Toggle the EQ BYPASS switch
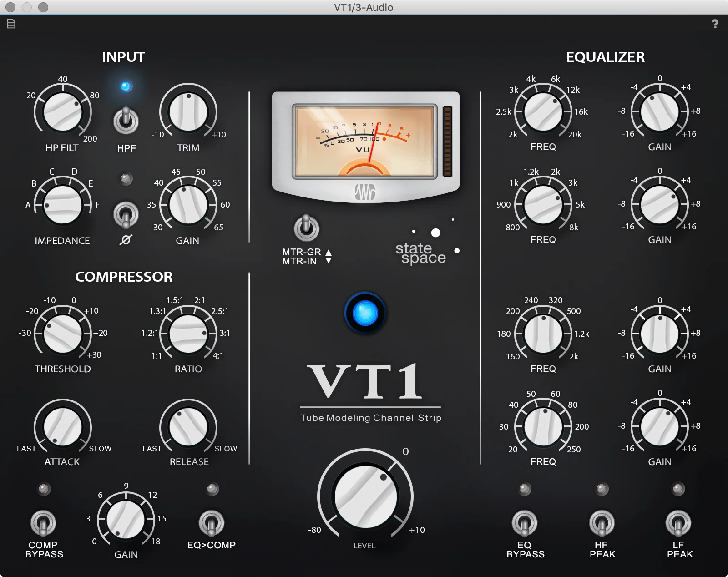This screenshot has height=577, width=728. point(525,523)
